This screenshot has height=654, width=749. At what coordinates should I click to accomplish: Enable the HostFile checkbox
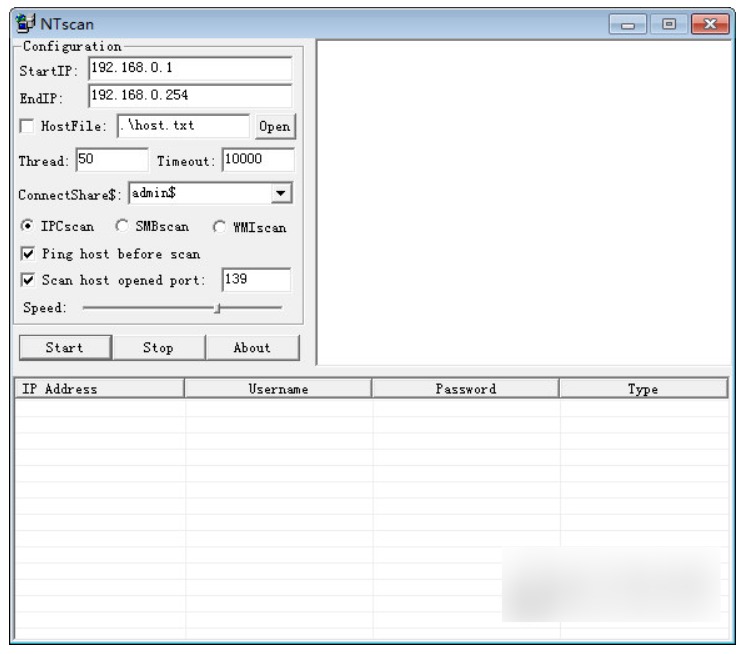[27, 126]
